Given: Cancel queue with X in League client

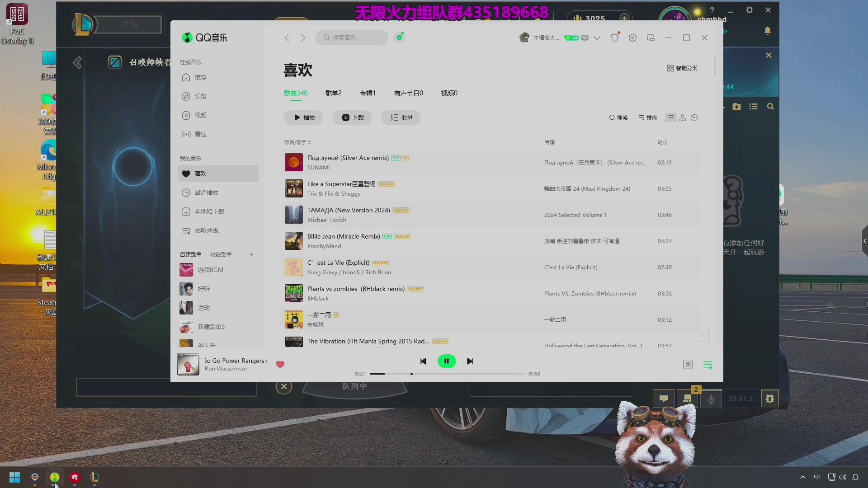Looking at the screenshot, I should pyautogui.click(x=284, y=386).
